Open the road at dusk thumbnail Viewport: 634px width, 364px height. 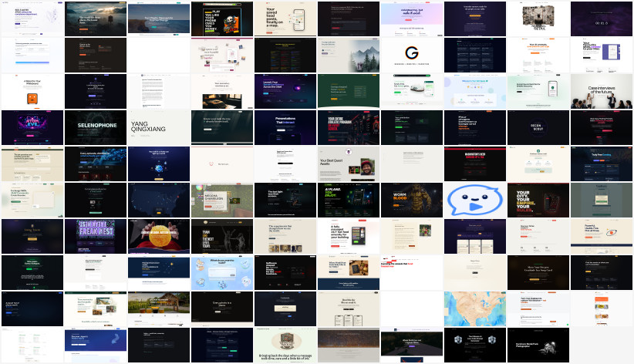pos(412,345)
